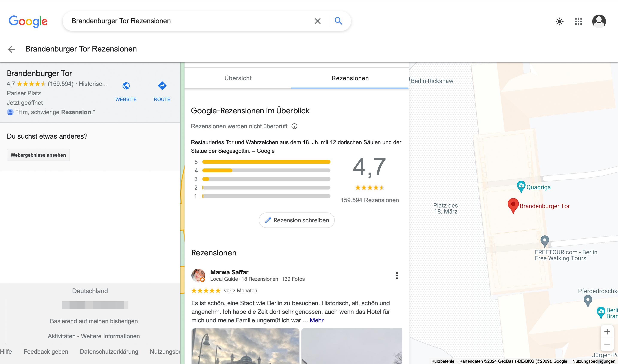Image resolution: width=618 pixels, height=364 pixels.
Task: Click the 'Brandenburger Tor' title in the left panel
Action: (x=39, y=73)
